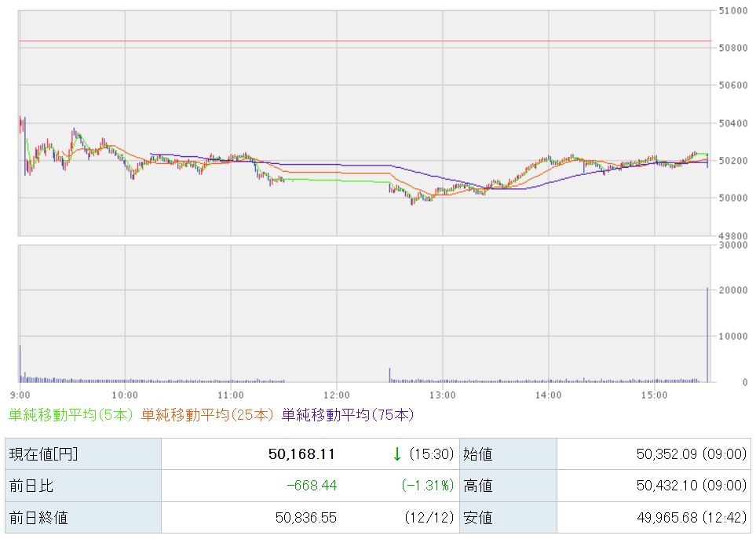This screenshot has width=756, height=539.
Task: Click the red previous-close line on the price chart
Action: 361,40
